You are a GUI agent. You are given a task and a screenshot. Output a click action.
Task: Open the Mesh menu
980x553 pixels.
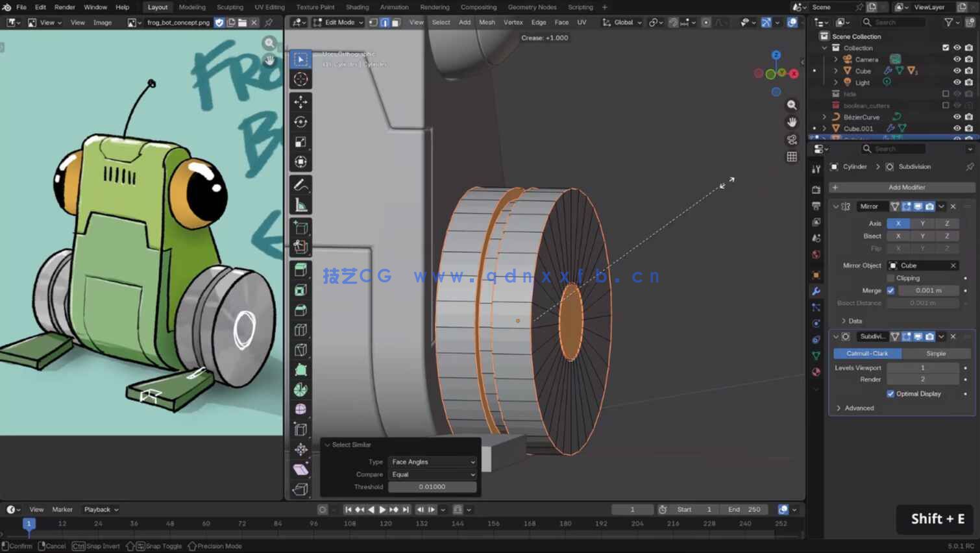[x=487, y=22]
